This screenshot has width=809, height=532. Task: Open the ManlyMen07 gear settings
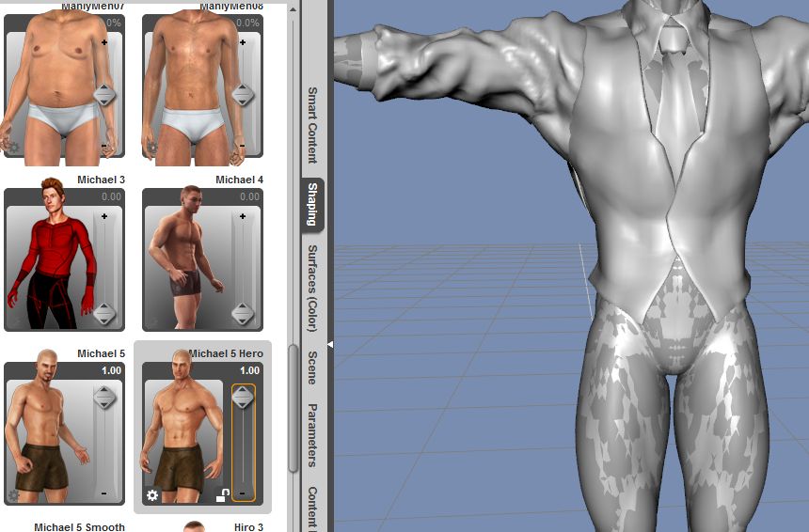[13, 148]
